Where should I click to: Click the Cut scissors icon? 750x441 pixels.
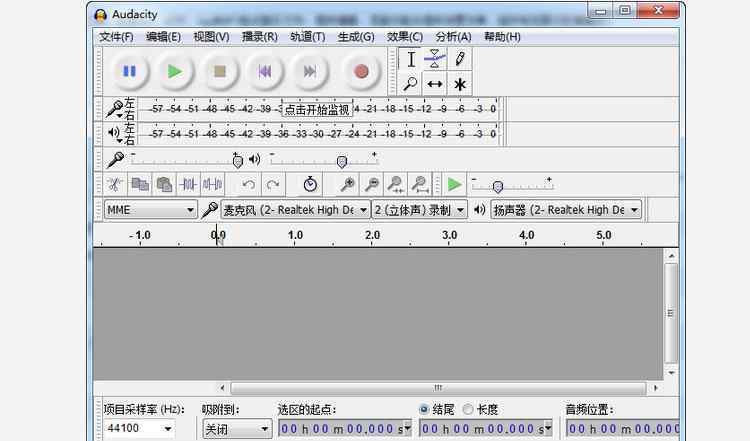point(115,185)
